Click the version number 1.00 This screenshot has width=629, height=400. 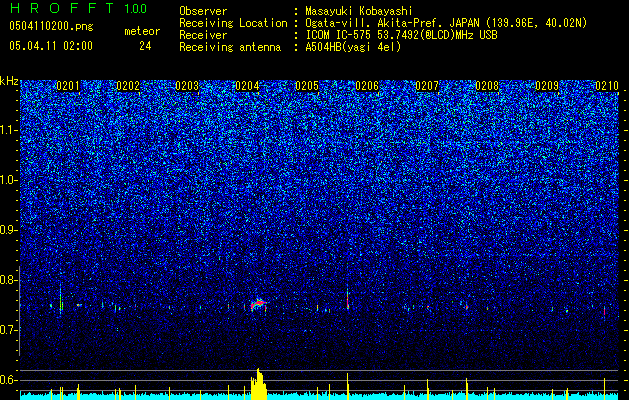(x=136, y=8)
